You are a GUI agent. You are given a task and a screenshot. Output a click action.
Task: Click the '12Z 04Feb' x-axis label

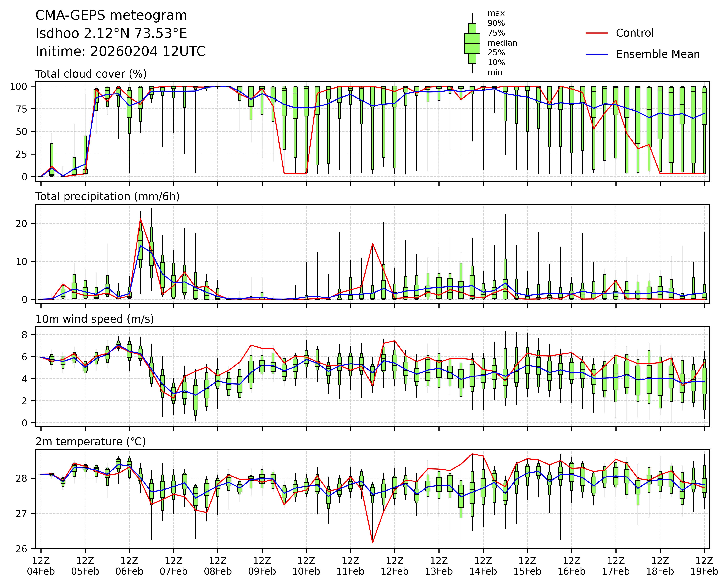click(x=41, y=566)
